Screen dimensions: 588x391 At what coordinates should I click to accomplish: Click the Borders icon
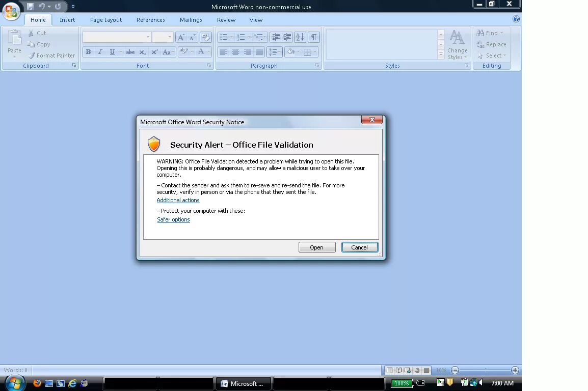(307, 52)
